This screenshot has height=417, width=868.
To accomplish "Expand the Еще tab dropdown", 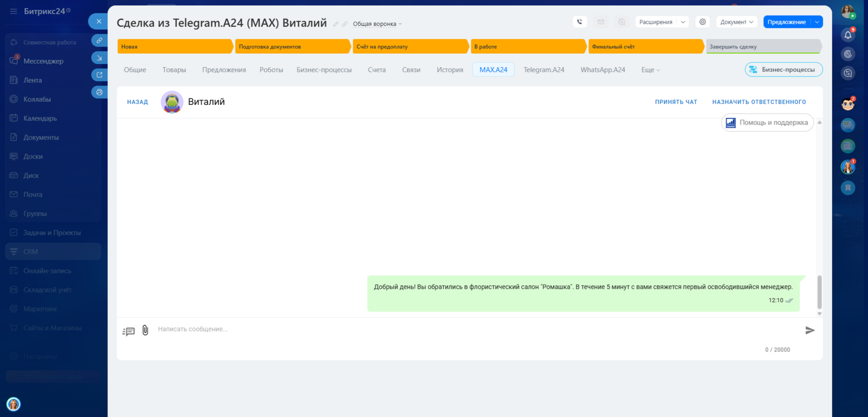I will point(650,70).
